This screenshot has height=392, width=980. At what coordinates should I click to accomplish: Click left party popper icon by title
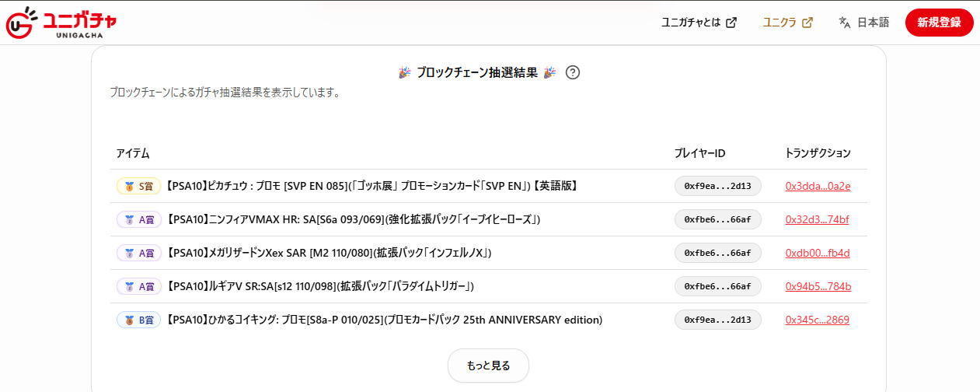[405, 72]
